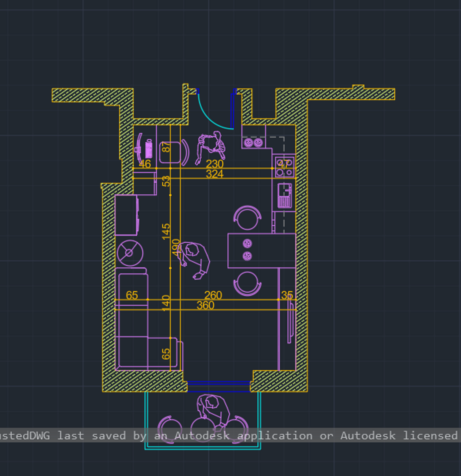Click the round table with crossed lines

[x=130, y=253]
